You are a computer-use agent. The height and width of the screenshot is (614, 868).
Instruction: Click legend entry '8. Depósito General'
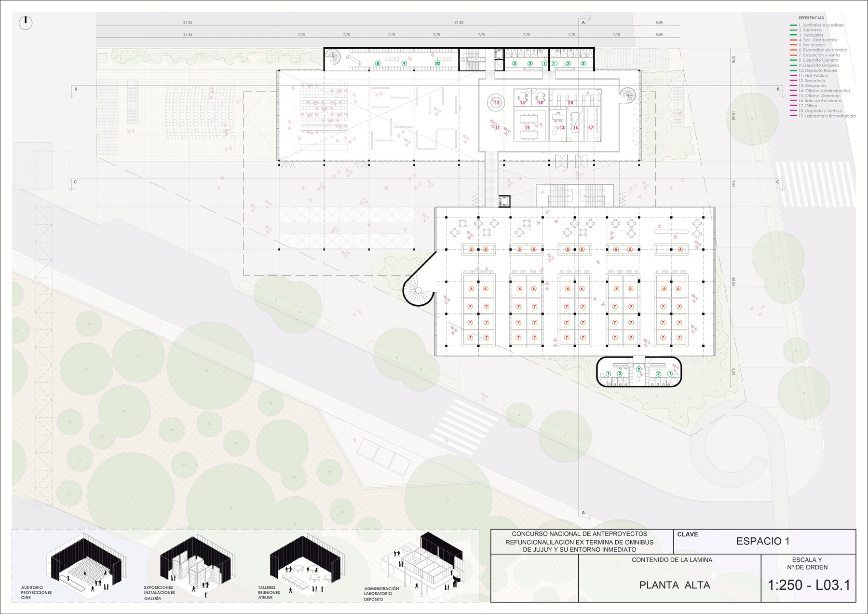pyautogui.click(x=818, y=60)
